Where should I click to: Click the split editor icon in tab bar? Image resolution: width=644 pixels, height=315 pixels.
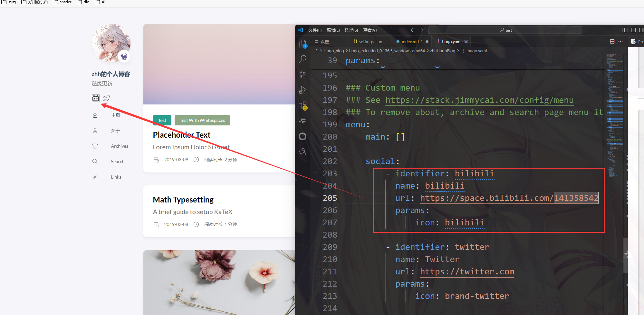click(612, 42)
